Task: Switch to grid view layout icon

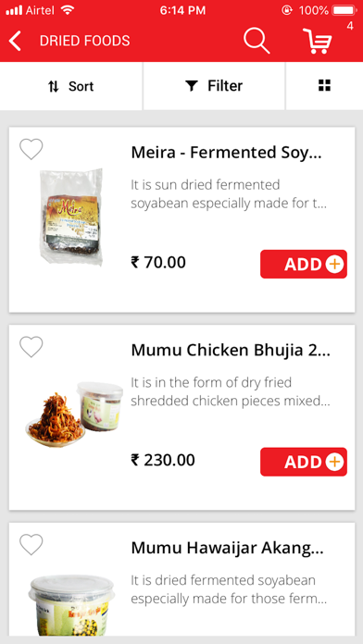Action: point(324,85)
